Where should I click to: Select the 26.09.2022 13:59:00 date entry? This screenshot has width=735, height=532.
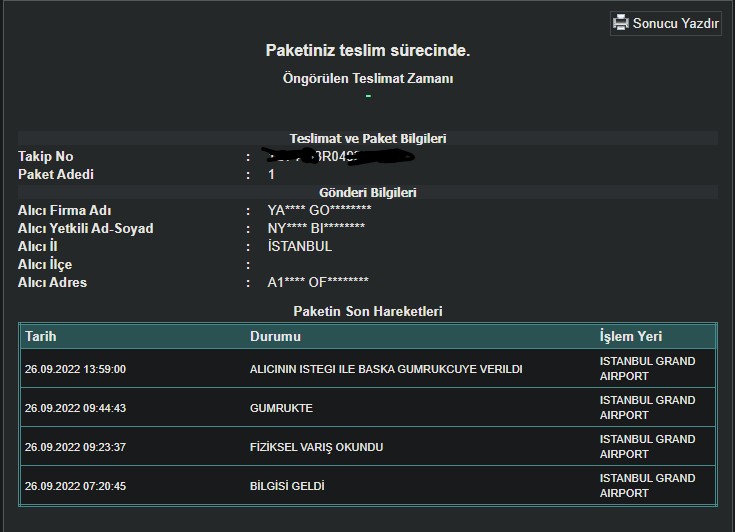pos(75,369)
